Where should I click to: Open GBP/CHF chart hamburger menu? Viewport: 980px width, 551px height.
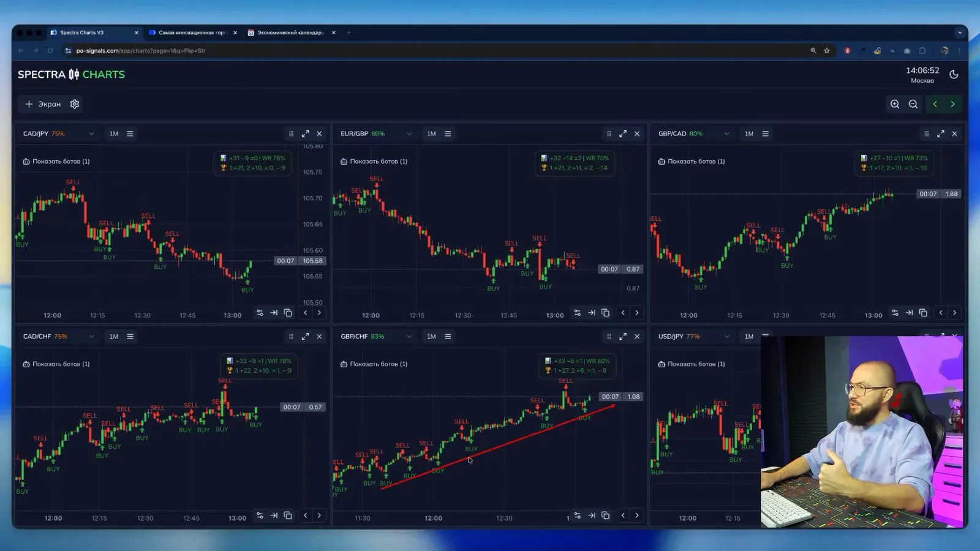(x=448, y=336)
